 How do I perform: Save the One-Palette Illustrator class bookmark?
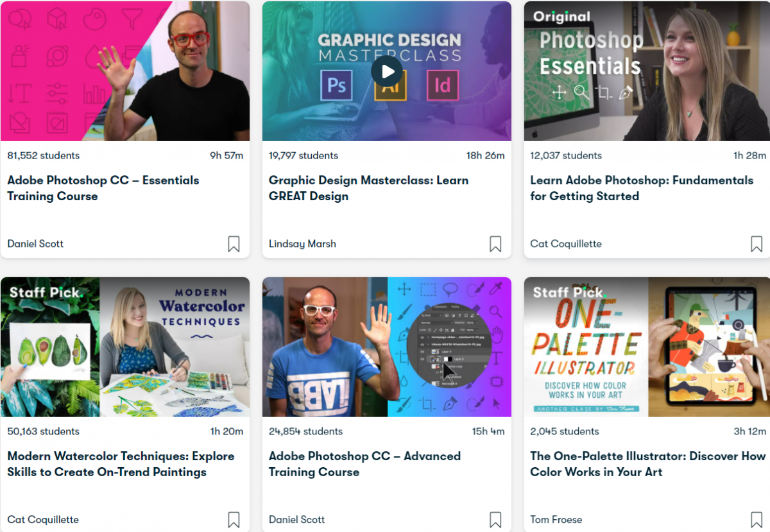(757, 520)
